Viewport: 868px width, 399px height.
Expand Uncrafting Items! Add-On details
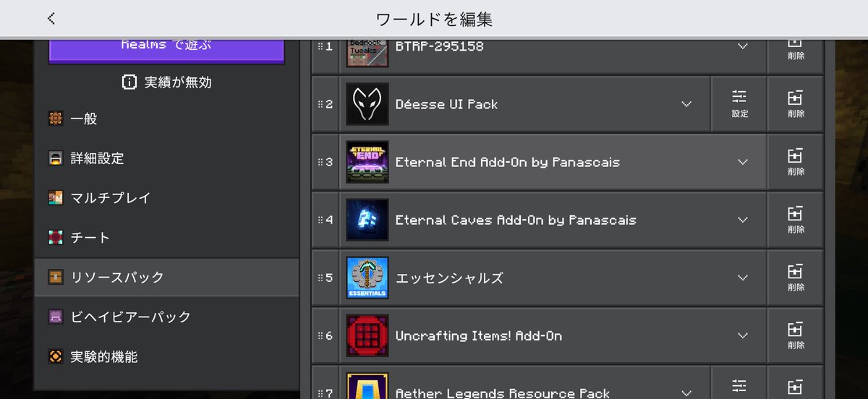[743, 335]
